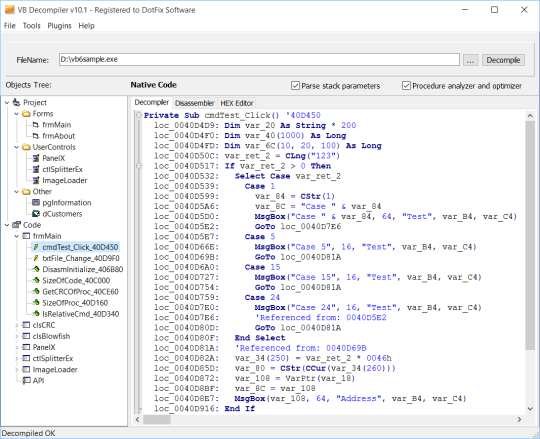Disable Procedure analyzer and optimizer
Viewport: 540px width, 439px height.
pyautogui.click(x=406, y=86)
